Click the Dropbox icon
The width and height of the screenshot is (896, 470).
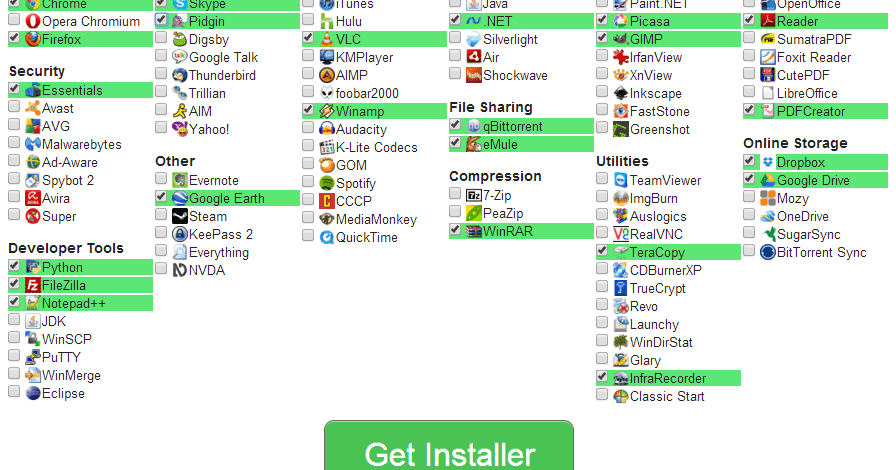click(767, 162)
